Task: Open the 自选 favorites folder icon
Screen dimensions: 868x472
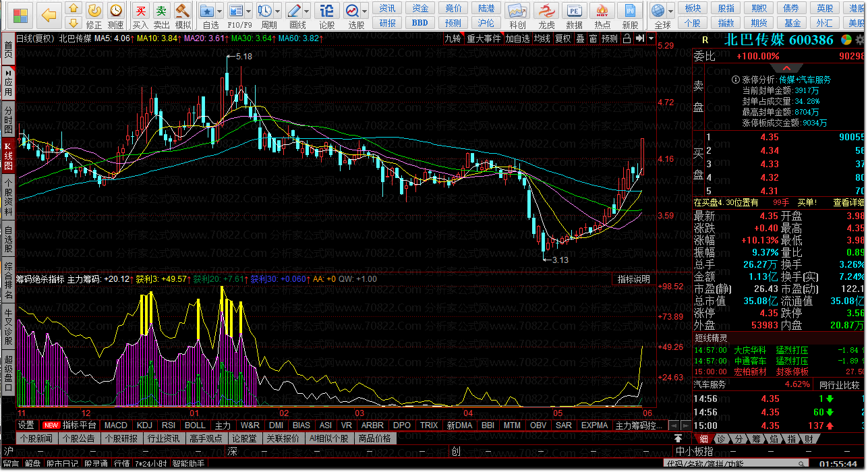Action: pos(208,11)
